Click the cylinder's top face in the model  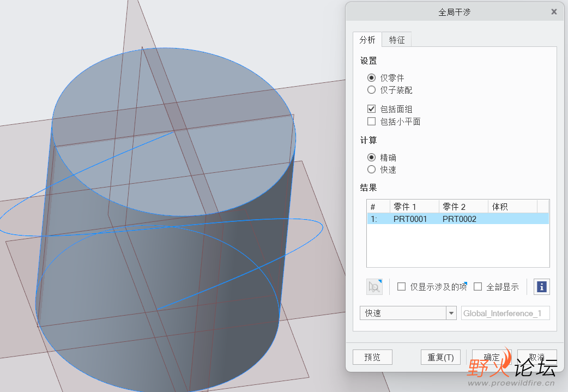[174, 132]
